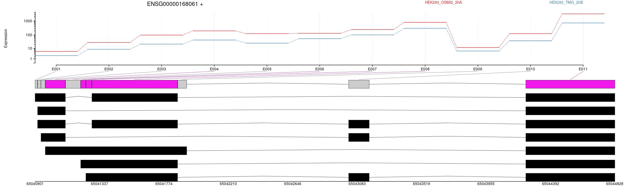Image resolution: width=644 pixels, height=188 pixels.
Task: Click exon label E005
Action: [x=267, y=69]
